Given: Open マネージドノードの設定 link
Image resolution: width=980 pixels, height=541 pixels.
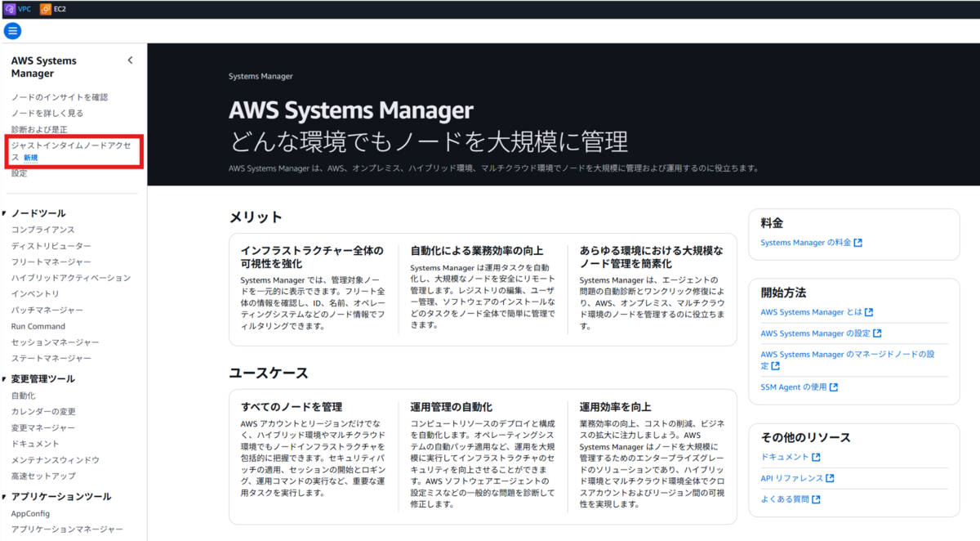Looking at the screenshot, I should pos(847,360).
